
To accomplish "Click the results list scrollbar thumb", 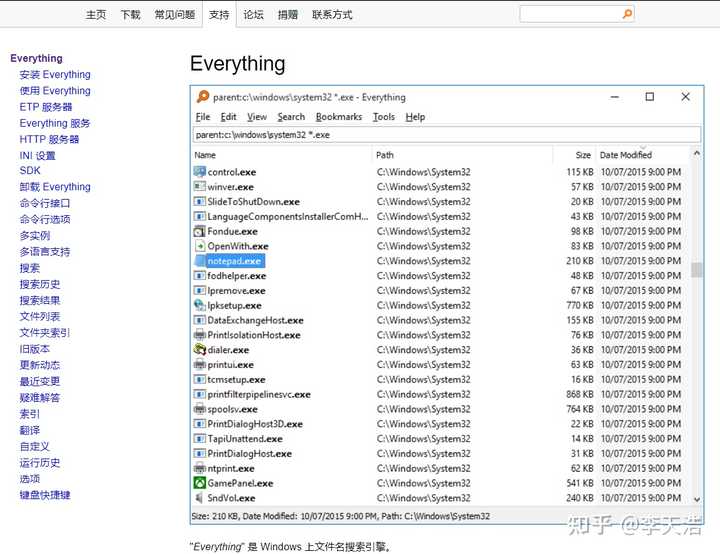I will point(697,270).
